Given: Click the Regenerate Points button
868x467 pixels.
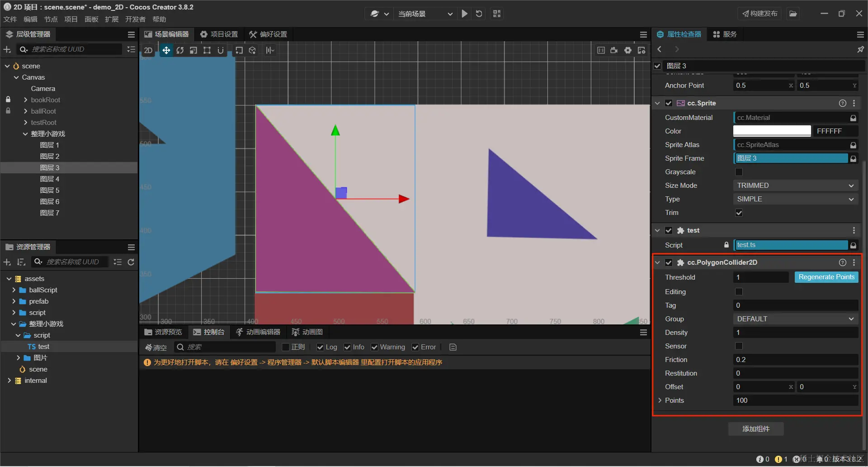Looking at the screenshot, I should pos(826,277).
